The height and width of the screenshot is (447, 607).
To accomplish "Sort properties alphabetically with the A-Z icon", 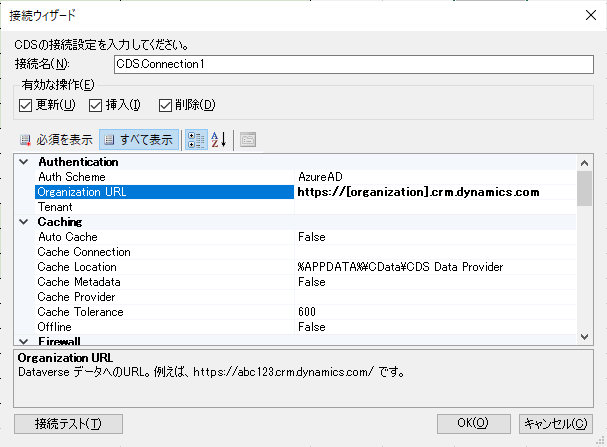I will pyautogui.click(x=219, y=140).
